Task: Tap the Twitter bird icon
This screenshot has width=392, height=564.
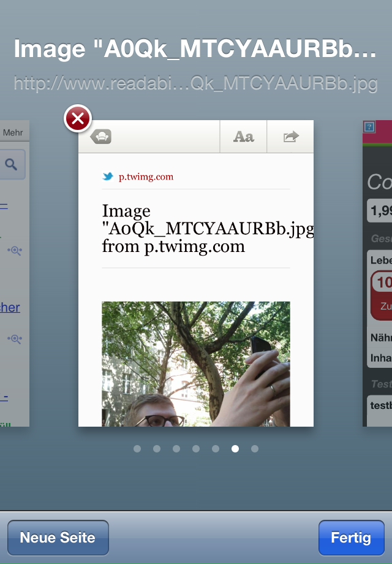Action: pos(108,177)
